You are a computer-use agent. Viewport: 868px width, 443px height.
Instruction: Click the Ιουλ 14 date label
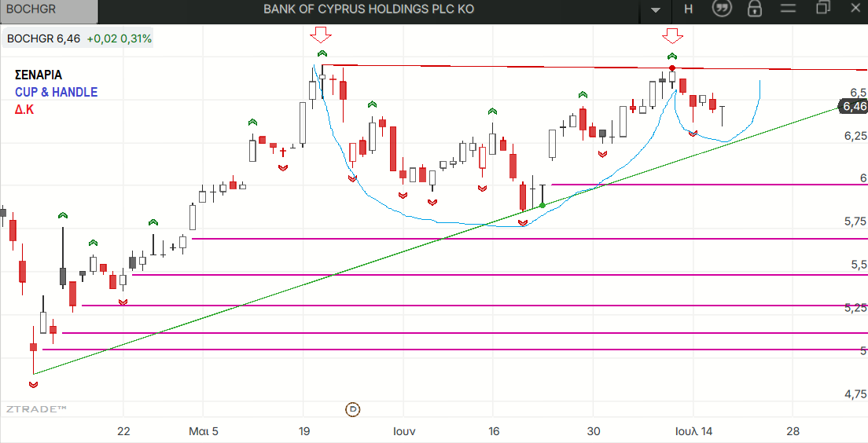coord(693,431)
